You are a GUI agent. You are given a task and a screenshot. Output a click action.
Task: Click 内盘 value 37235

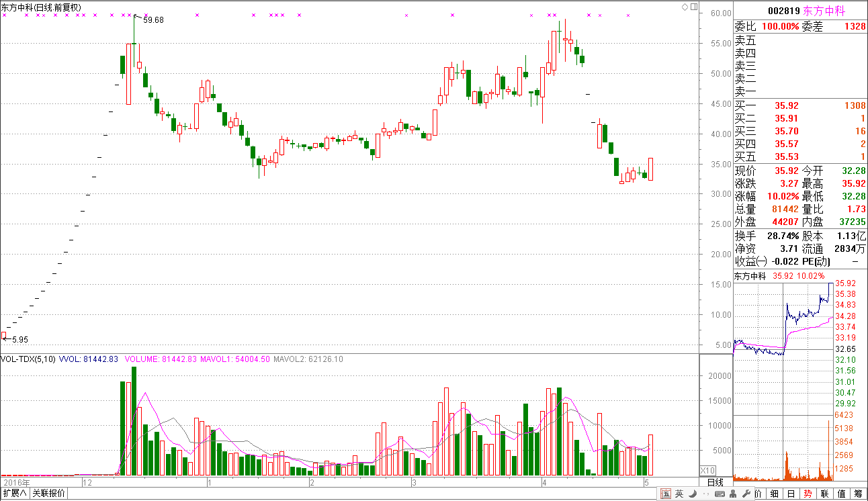(852, 222)
